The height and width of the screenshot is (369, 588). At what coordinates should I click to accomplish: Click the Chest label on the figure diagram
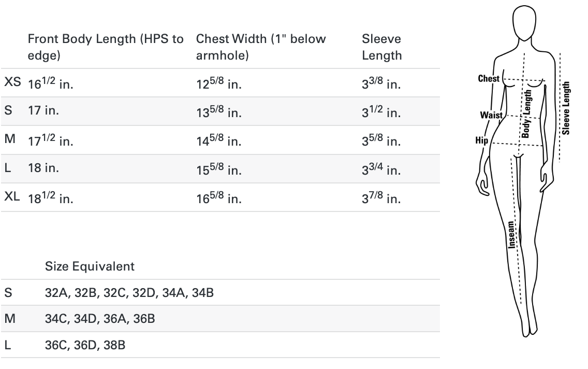pos(489,78)
